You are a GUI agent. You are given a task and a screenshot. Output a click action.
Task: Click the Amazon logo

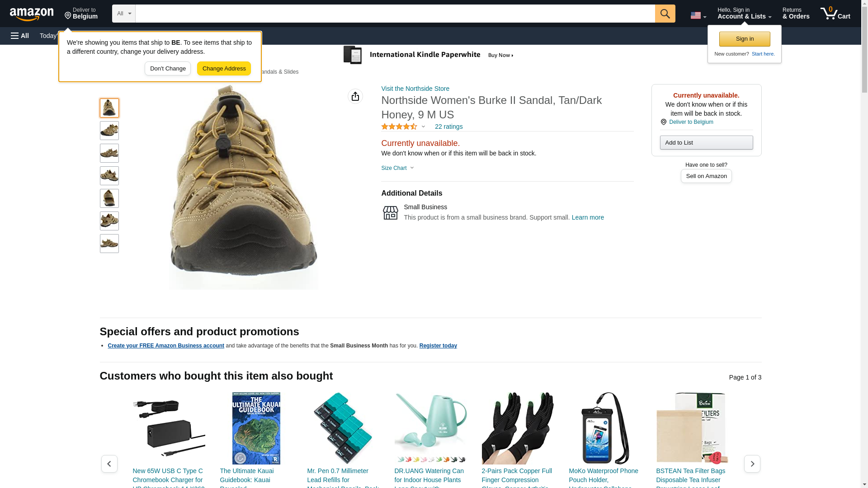click(x=32, y=14)
